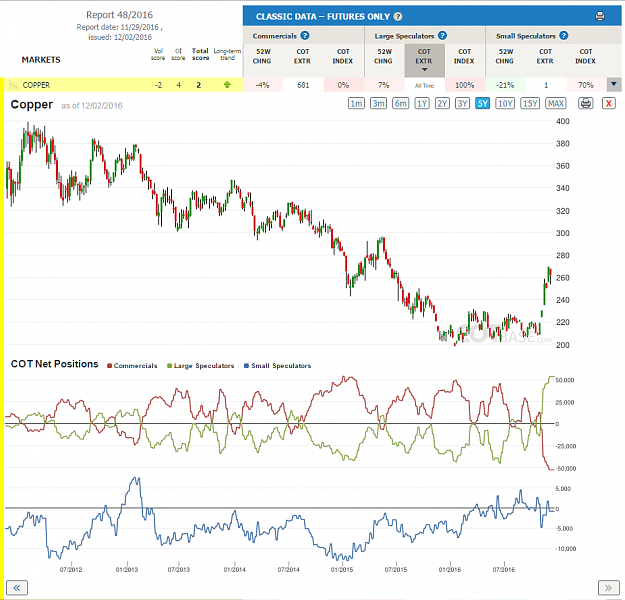Switch chart to 1Y range
The image size is (625, 600).
point(422,104)
